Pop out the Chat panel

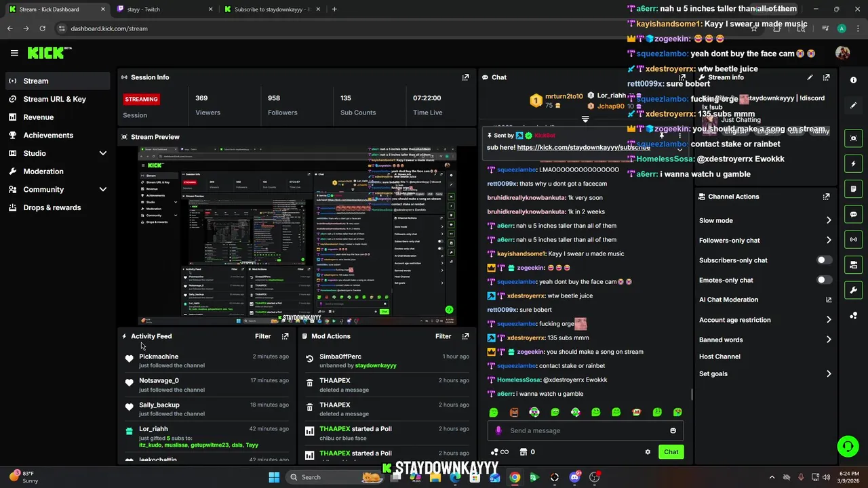(682, 77)
